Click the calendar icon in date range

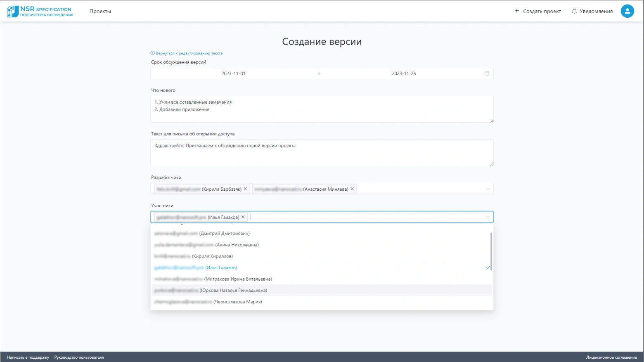pos(487,73)
